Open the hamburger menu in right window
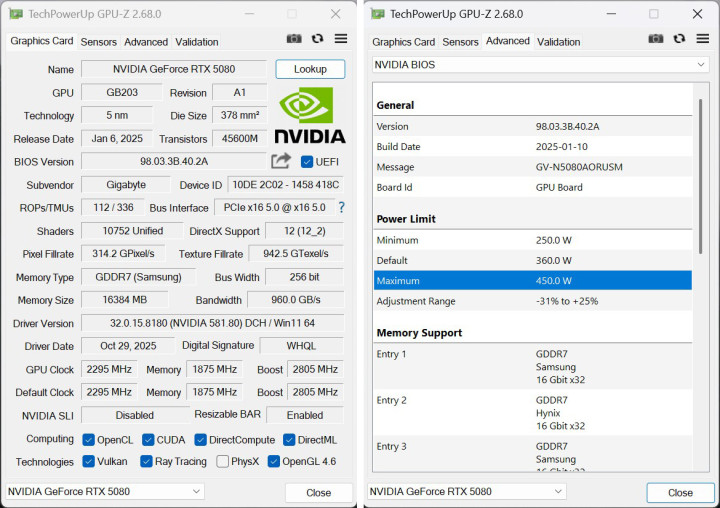This screenshot has width=720, height=508. 703,38
